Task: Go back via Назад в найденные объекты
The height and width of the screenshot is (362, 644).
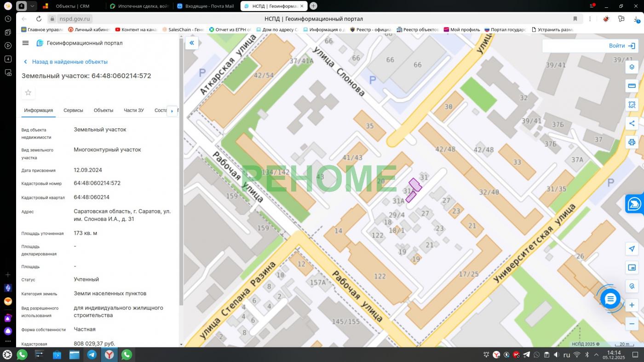Action: (x=65, y=62)
